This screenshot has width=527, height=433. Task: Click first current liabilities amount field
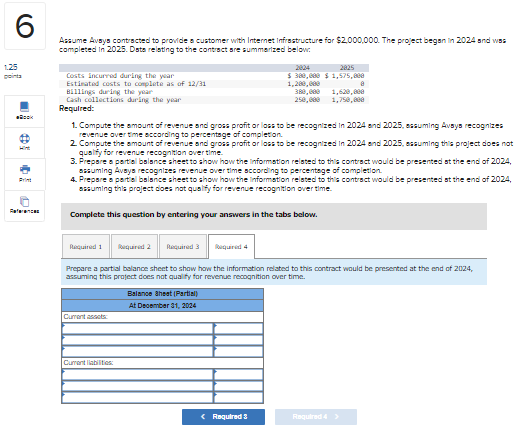pyautogui.click(x=238, y=375)
